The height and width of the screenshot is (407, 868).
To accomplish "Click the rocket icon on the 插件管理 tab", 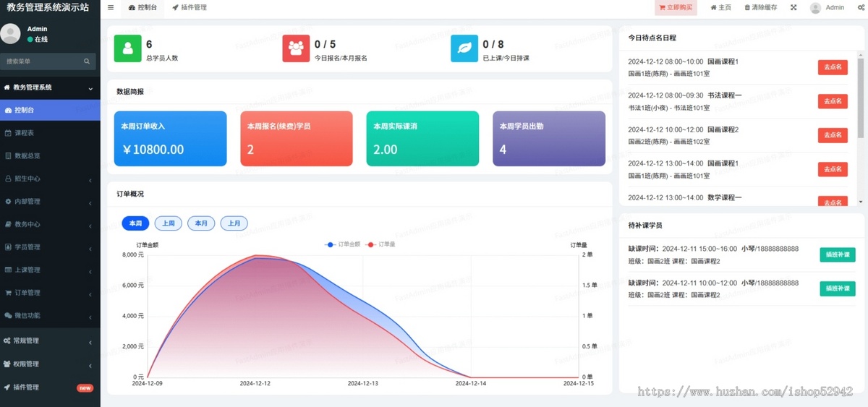I will [175, 7].
